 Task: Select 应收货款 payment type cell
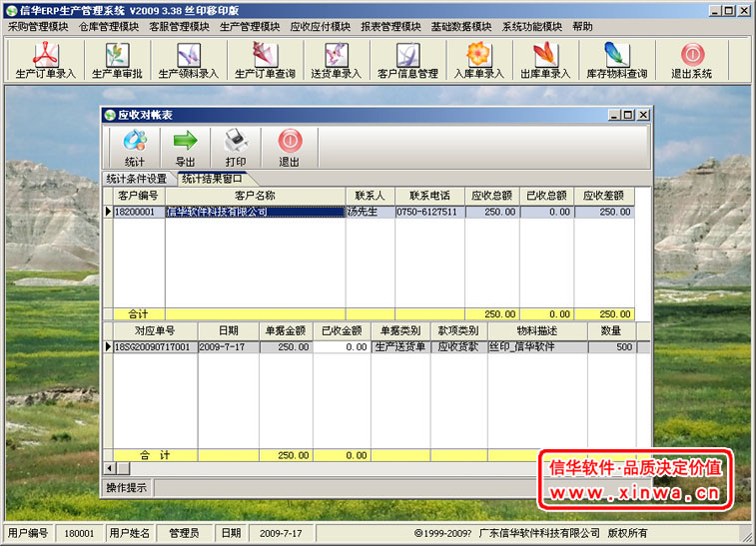(x=458, y=347)
